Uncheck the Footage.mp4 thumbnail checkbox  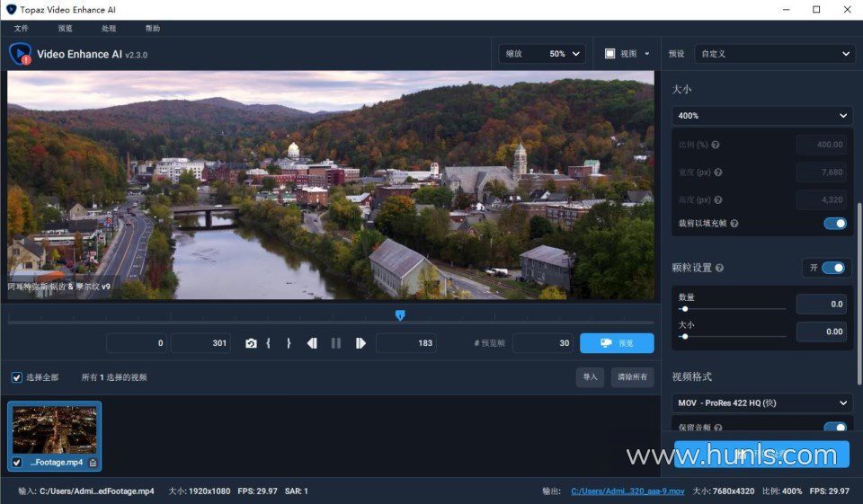pyautogui.click(x=16, y=463)
